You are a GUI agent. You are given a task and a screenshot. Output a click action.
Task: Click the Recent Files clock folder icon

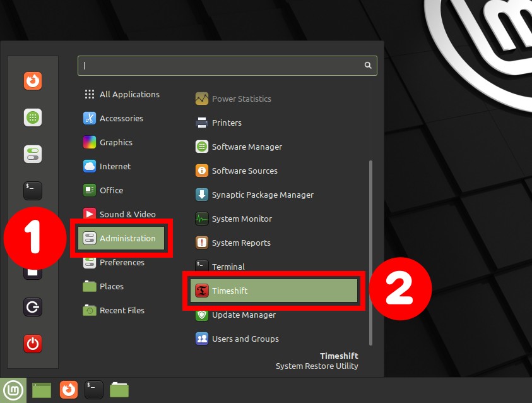[x=90, y=310]
